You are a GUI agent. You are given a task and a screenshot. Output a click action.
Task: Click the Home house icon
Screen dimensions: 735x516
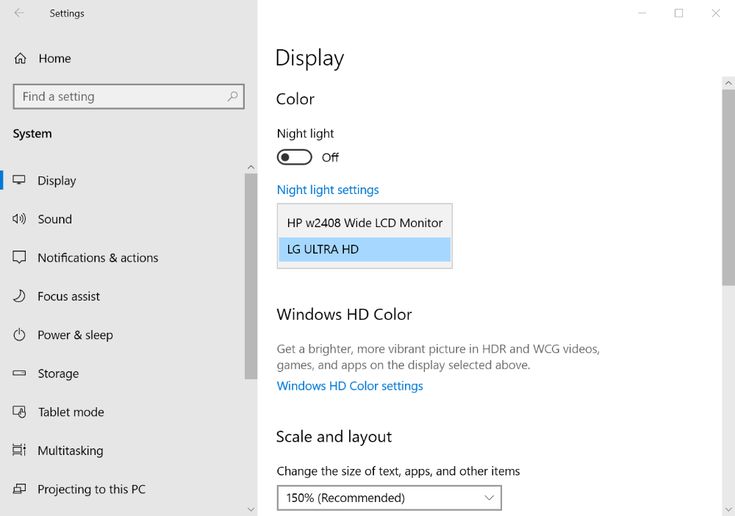tap(20, 58)
